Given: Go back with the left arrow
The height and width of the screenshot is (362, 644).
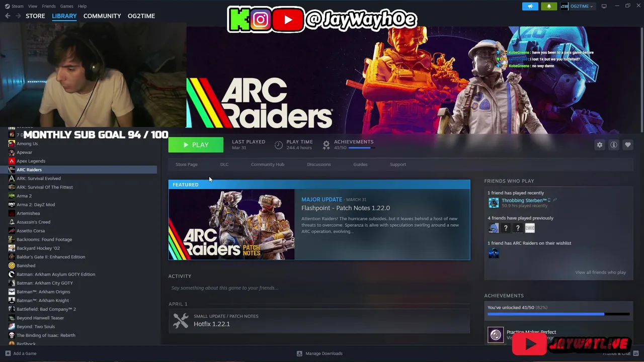Looking at the screenshot, I should (8, 16).
